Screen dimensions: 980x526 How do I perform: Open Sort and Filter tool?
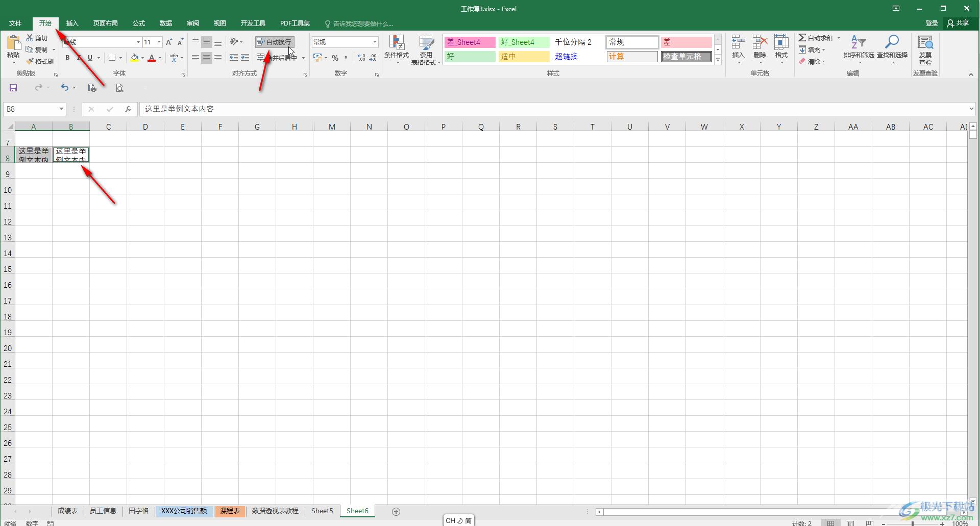859,42
